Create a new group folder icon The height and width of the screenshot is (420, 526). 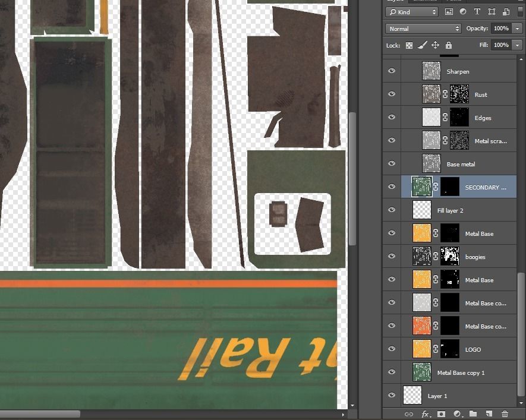(x=473, y=413)
